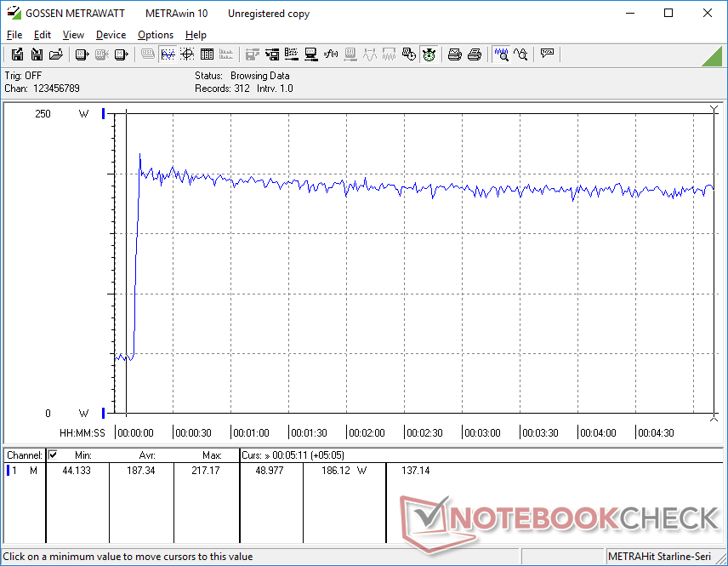
Task: Open the f(x) math function icon
Action: click(x=331, y=54)
